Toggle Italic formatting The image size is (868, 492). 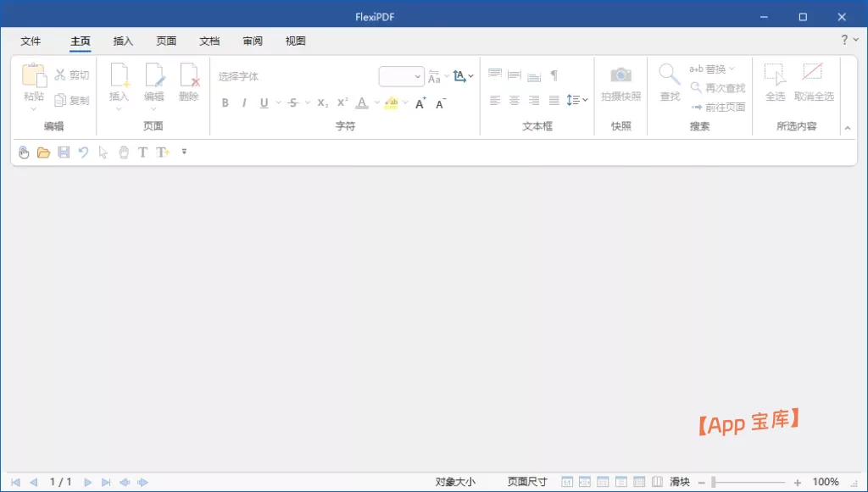click(x=244, y=102)
